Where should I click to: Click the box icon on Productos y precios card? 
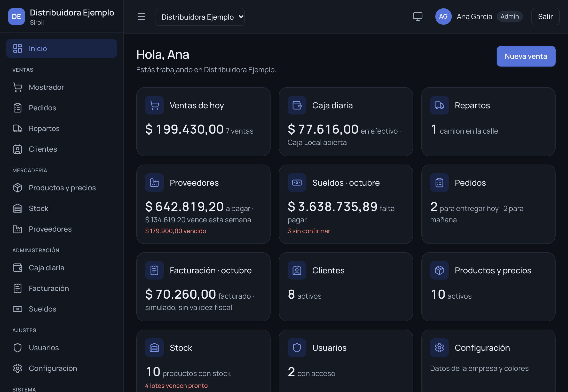(439, 270)
